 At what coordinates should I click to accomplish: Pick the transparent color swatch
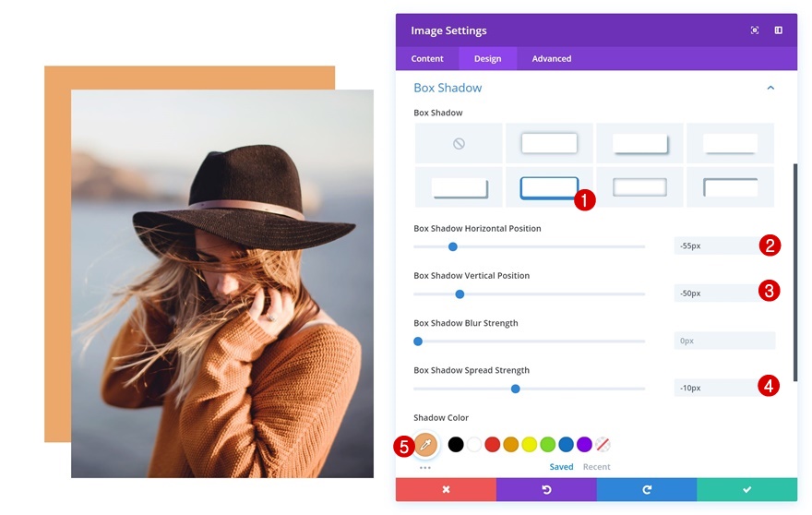point(603,444)
